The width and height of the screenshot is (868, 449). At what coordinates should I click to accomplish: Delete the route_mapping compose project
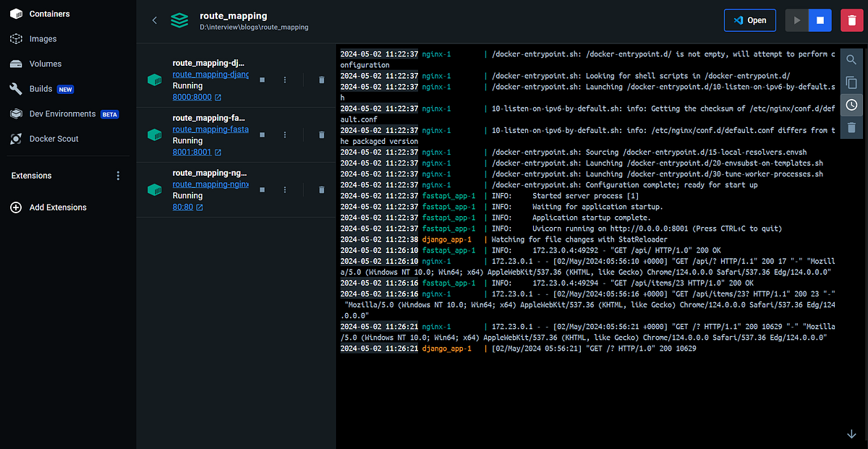point(850,20)
